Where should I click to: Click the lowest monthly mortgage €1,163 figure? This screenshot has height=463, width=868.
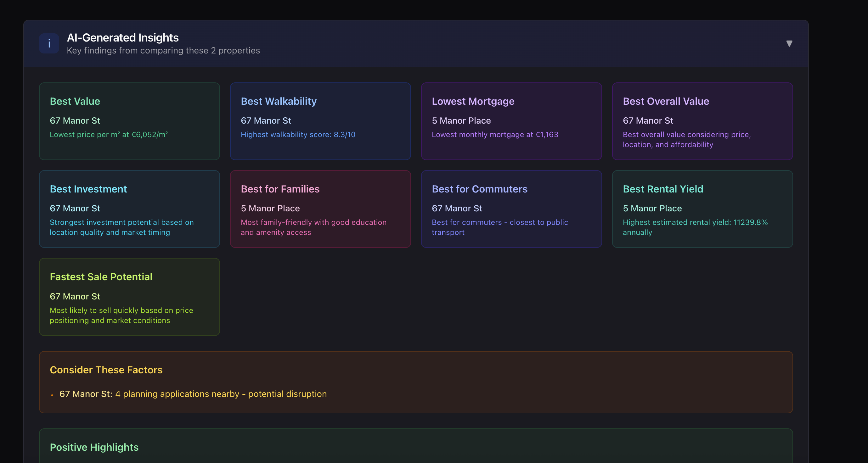pos(495,134)
